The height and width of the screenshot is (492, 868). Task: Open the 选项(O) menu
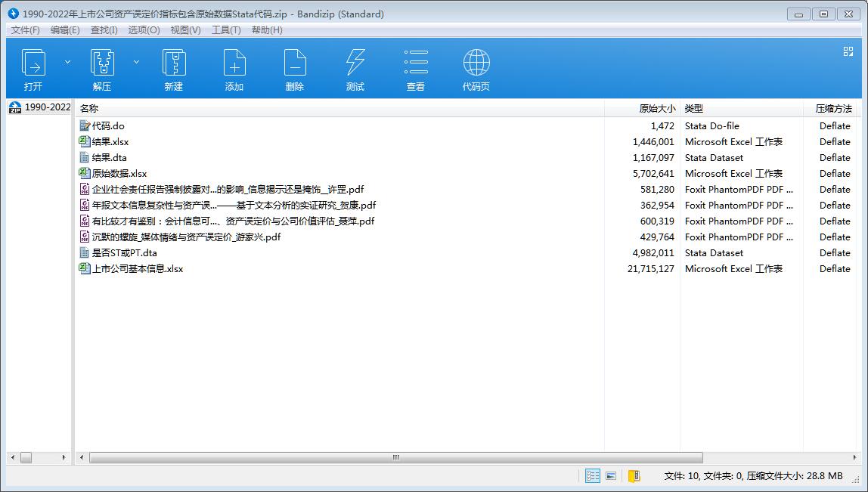144,30
